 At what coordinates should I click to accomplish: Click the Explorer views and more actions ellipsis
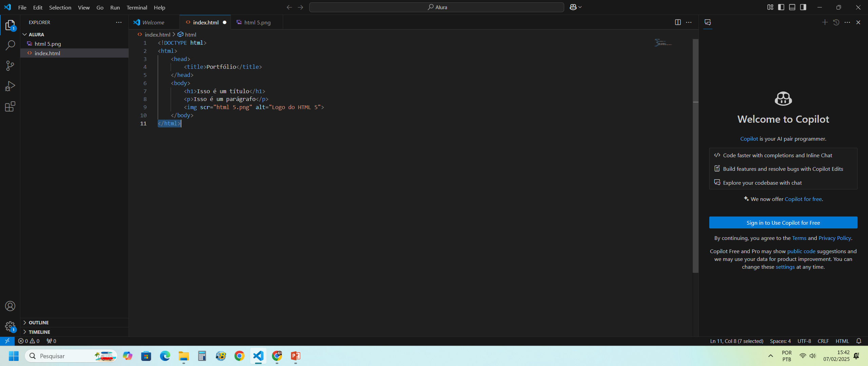(119, 22)
